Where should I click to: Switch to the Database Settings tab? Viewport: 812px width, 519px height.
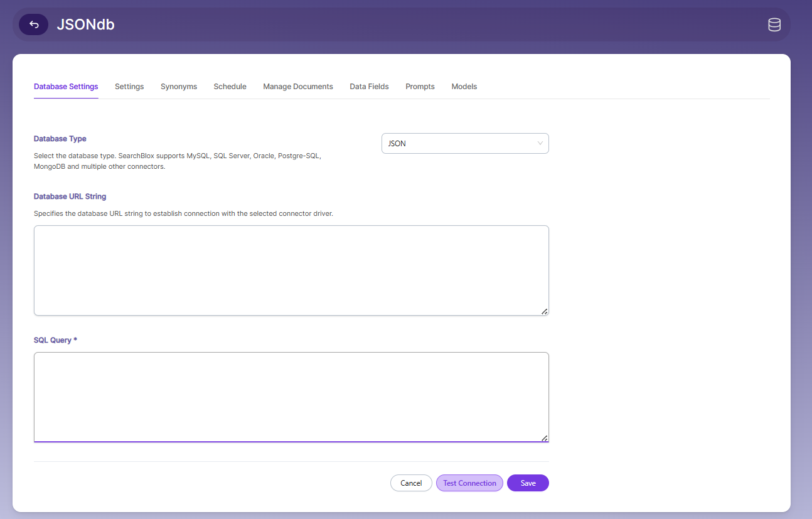66,87
